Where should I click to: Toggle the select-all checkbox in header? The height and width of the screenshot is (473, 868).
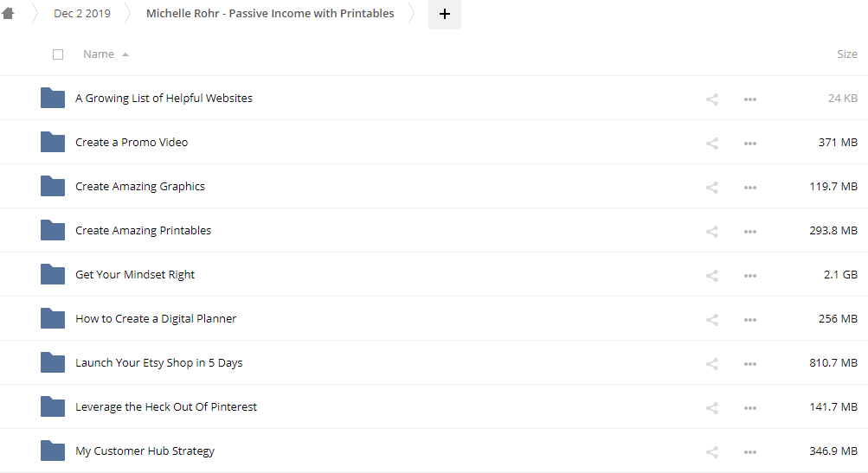point(58,54)
